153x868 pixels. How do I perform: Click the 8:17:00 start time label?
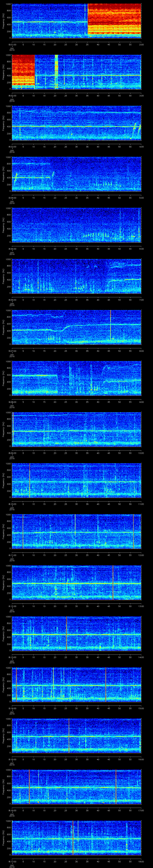[x=12, y=861]
